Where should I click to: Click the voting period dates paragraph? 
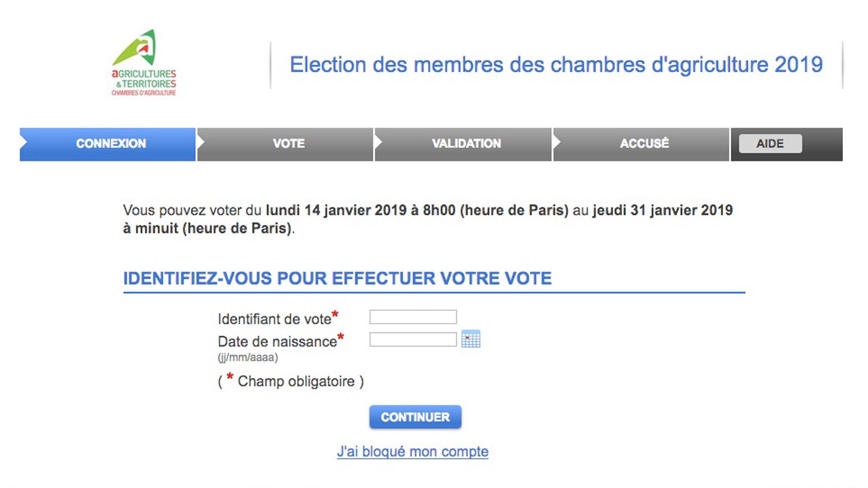428,219
